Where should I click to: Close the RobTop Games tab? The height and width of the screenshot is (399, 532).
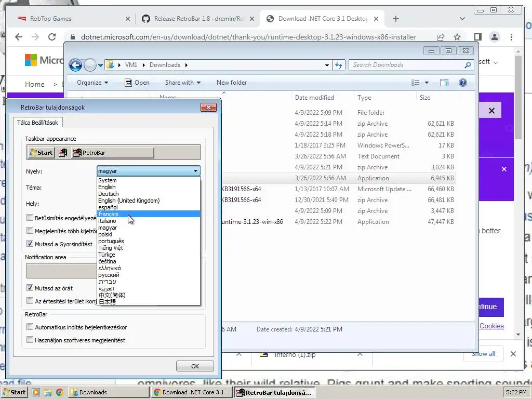[128, 19]
